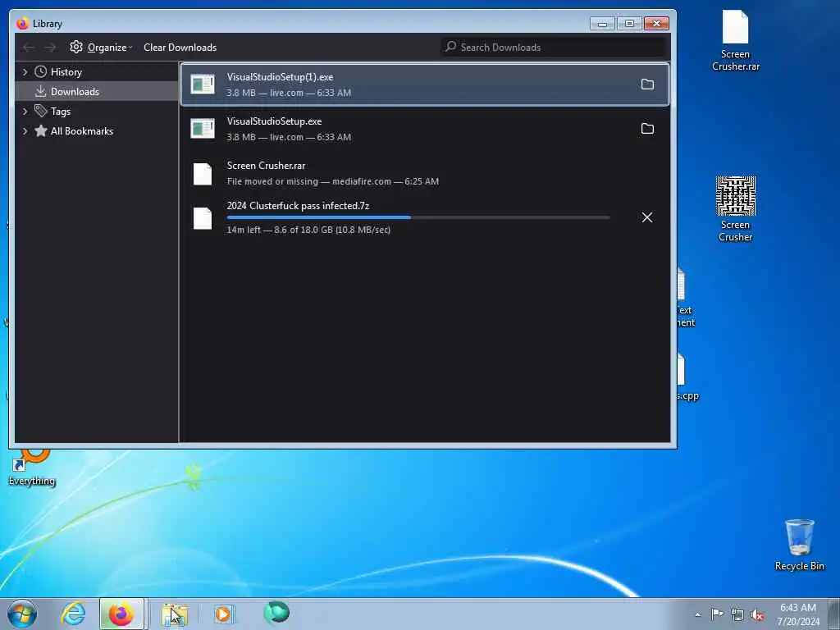Select 2024 Clusterfuck pass infected.7z entry

point(425,217)
